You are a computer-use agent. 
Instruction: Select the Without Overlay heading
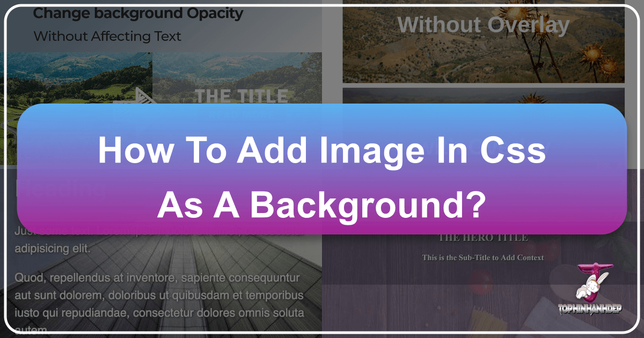point(484,25)
